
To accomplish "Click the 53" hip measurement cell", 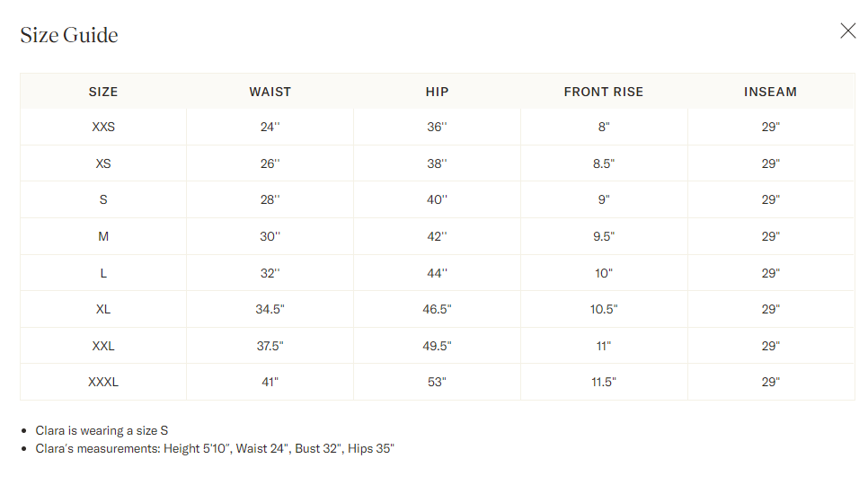I will (x=437, y=383).
